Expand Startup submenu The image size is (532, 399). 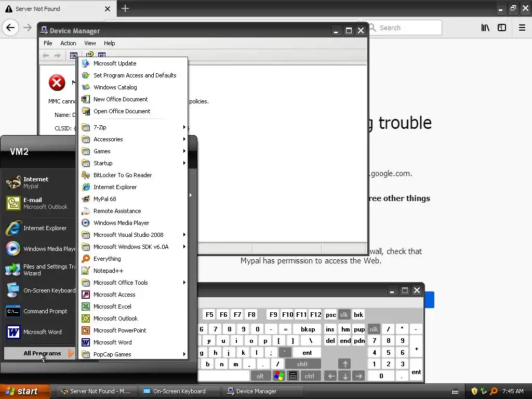click(133, 163)
